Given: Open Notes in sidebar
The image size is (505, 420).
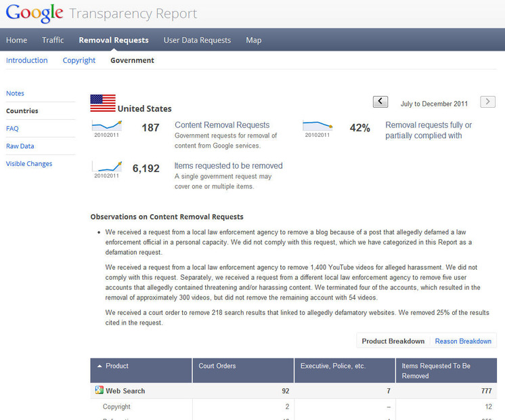Looking at the screenshot, I should 15,93.
